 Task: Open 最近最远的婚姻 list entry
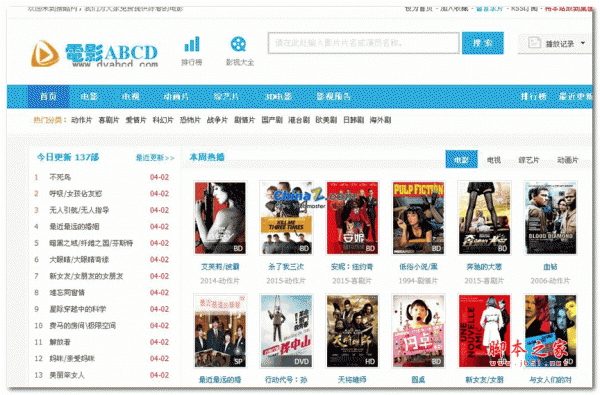pyautogui.click(x=74, y=227)
